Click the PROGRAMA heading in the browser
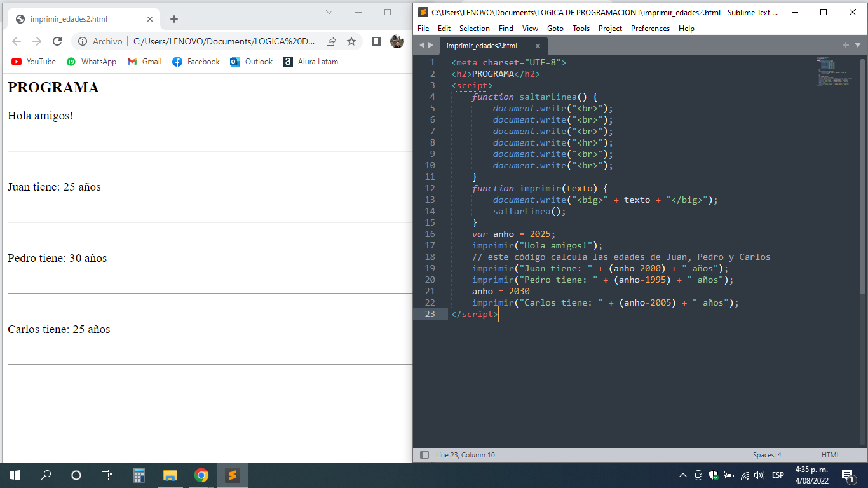This screenshot has width=868, height=488. [53, 88]
